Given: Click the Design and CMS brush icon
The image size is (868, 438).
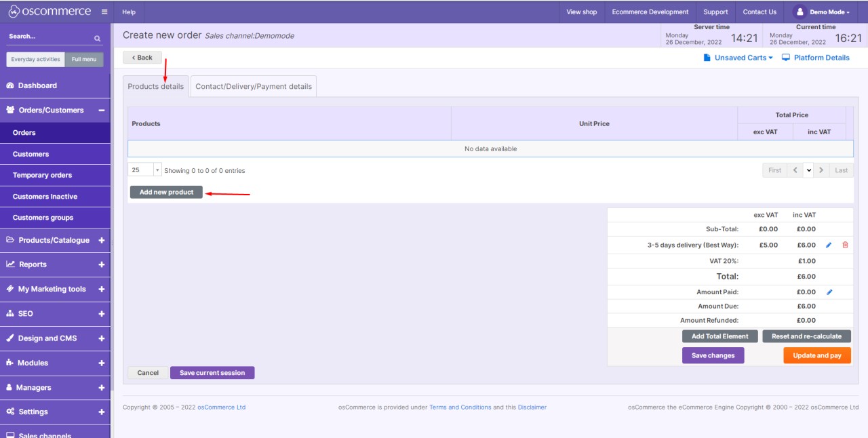Looking at the screenshot, I should click(10, 338).
